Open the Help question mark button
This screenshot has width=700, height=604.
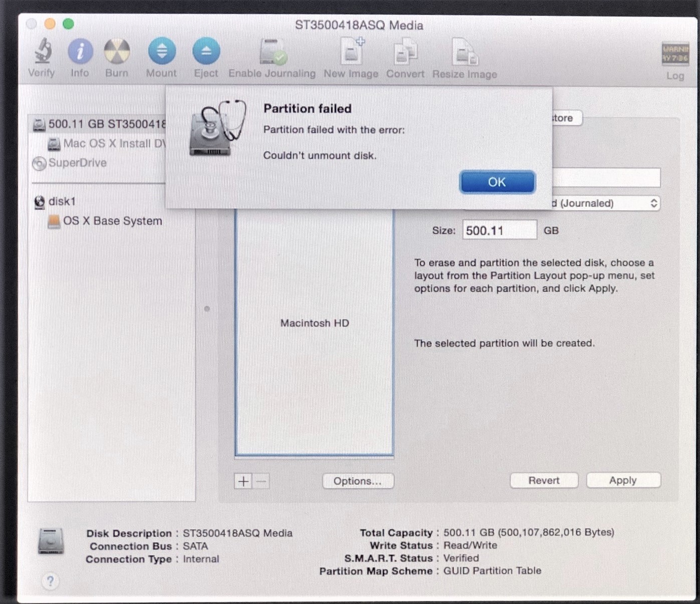click(x=50, y=581)
